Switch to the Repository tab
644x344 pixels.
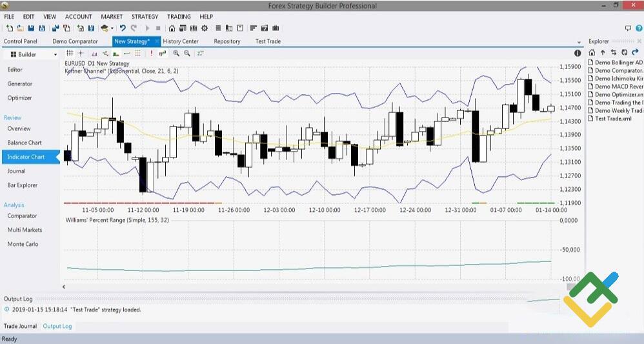pos(227,41)
